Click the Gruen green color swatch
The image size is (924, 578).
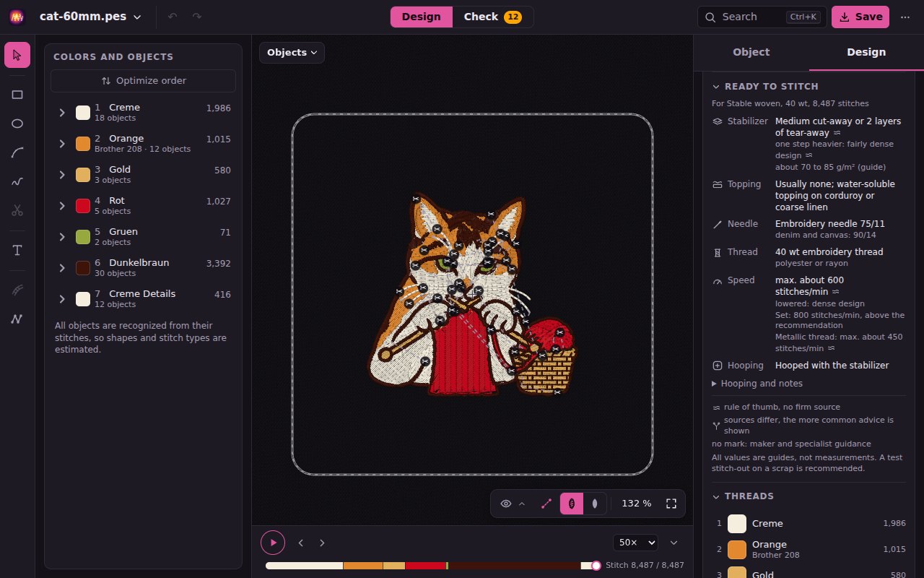(83, 237)
